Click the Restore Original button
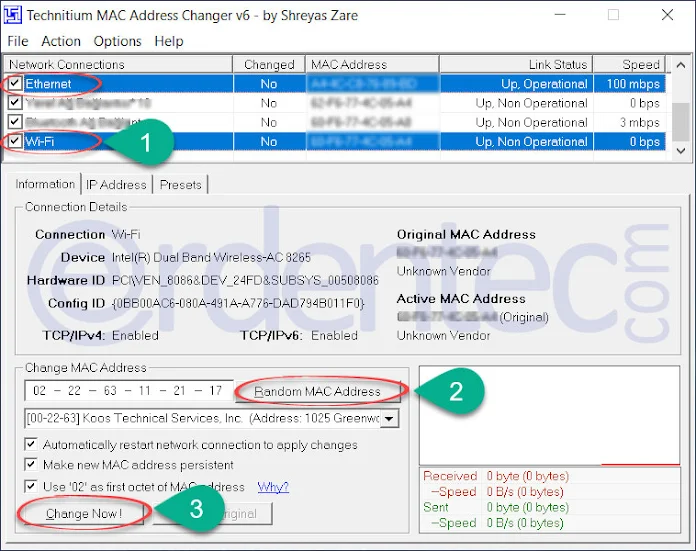The image size is (696, 551). coord(212,514)
